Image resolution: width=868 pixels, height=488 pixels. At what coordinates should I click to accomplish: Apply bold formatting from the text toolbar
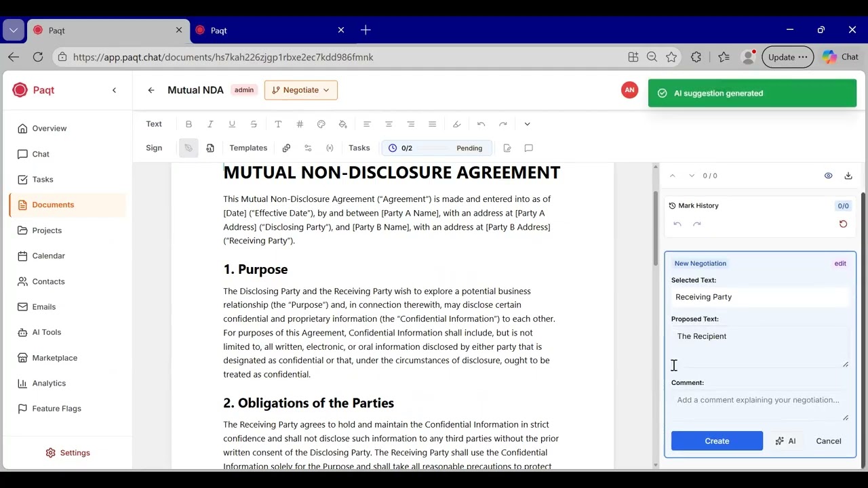(189, 124)
